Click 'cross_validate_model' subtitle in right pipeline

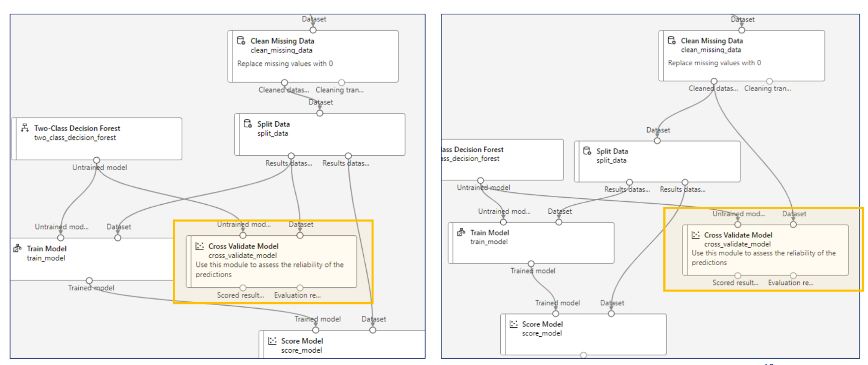737,244
